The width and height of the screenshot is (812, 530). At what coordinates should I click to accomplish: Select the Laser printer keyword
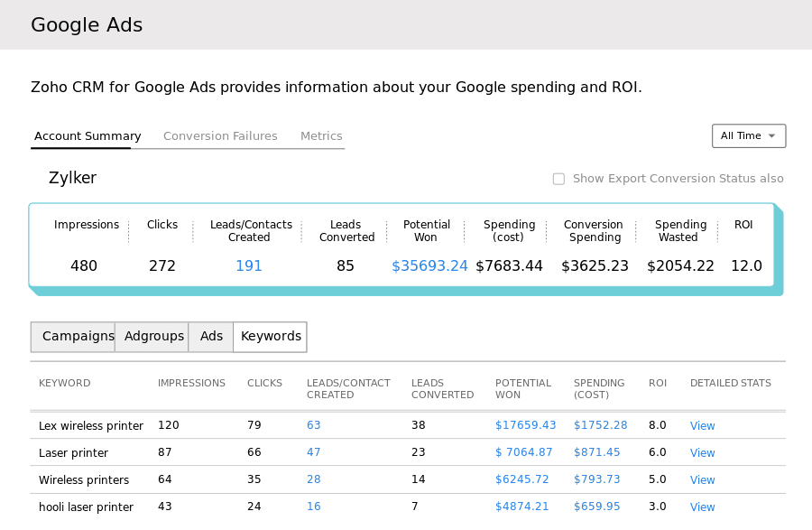click(73, 453)
